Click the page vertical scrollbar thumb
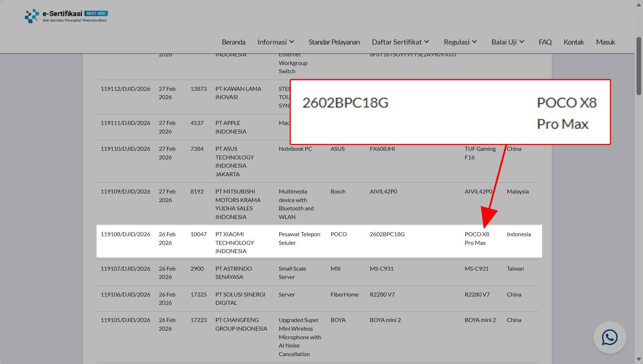This screenshot has height=364, width=643. pos(639,66)
